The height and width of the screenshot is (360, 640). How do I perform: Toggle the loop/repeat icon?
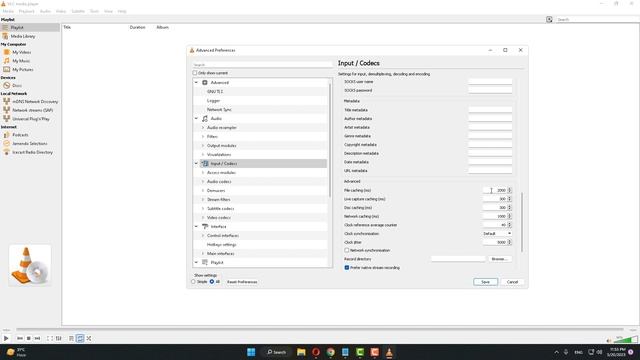click(80, 338)
